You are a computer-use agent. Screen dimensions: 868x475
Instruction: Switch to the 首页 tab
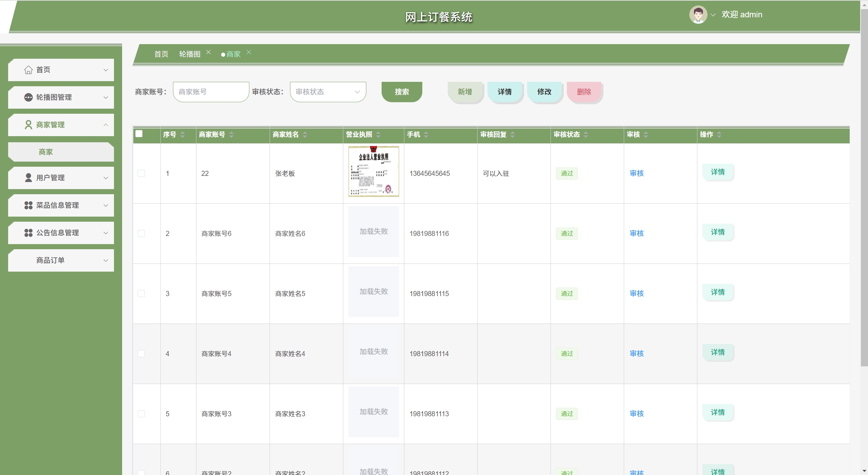tap(161, 54)
